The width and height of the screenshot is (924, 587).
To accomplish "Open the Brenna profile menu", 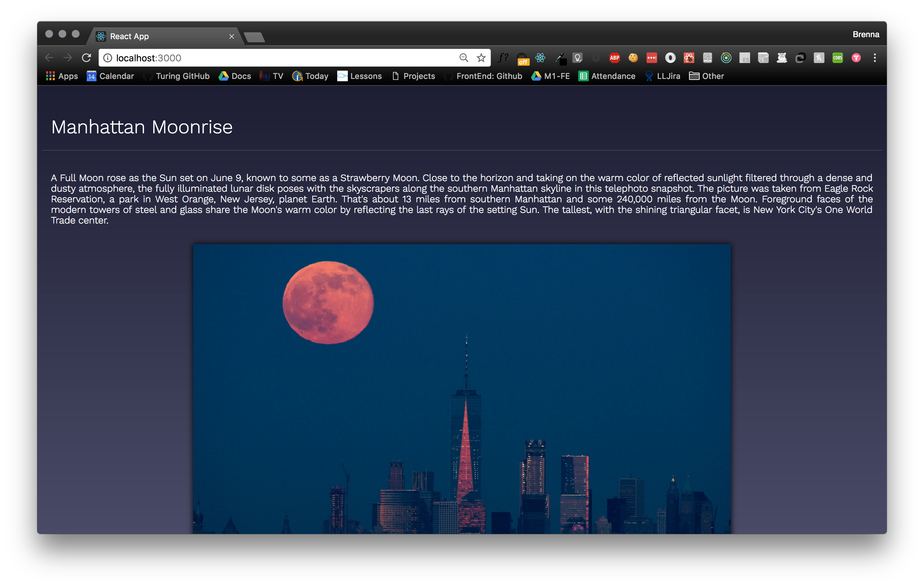I will click(866, 34).
